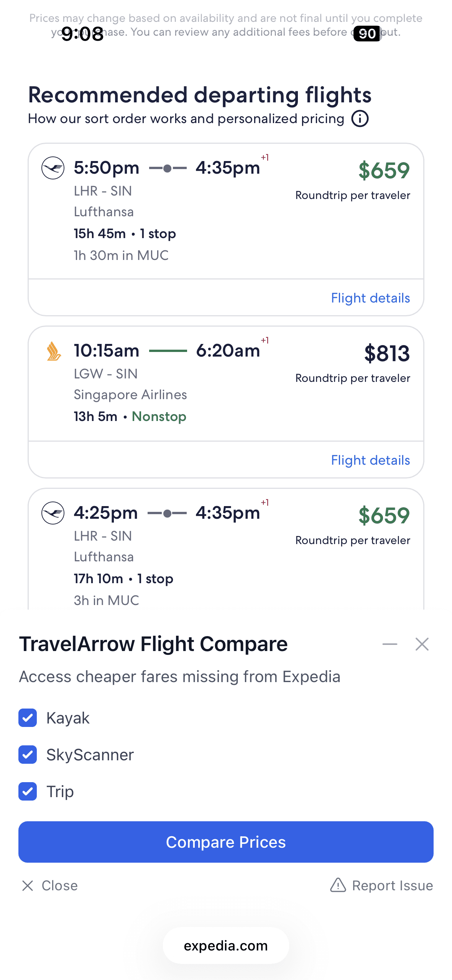The image size is (452, 980).
Task: Tap the expedia.com address bar
Action: [226, 946]
